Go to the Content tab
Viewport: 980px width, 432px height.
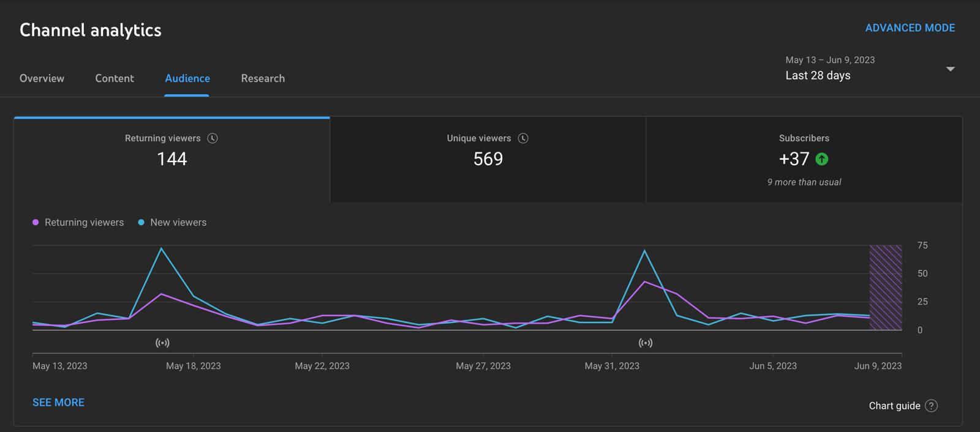pos(115,78)
